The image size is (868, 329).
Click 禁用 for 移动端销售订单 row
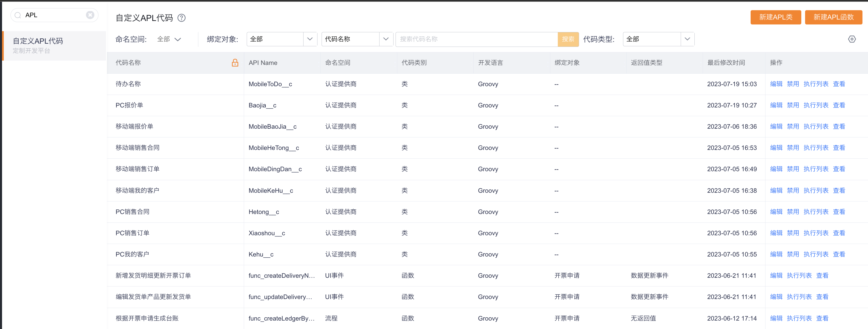(x=793, y=169)
